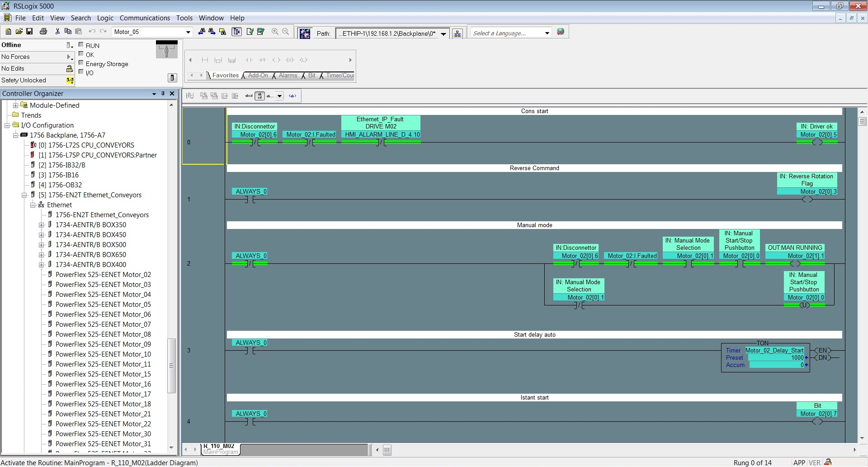The width and height of the screenshot is (868, 467).
Task: Click the Cut scissors icon
Action: (x=57, y=32)
